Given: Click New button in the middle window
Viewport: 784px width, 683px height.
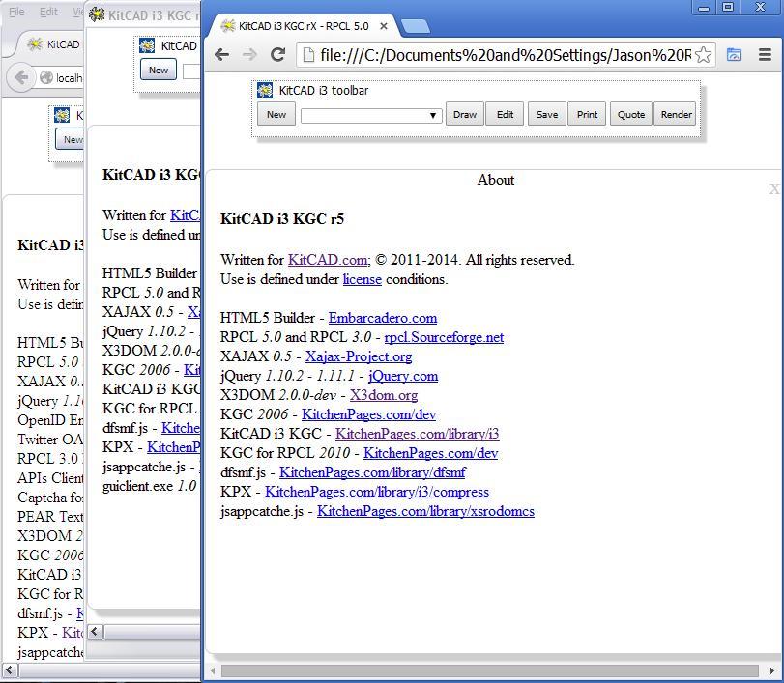Looking at the screenshot, I should (x=158, y=70).
